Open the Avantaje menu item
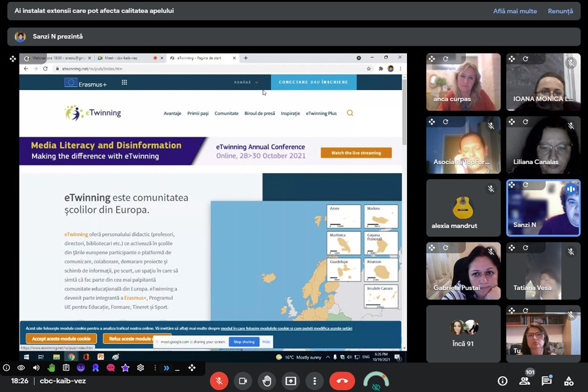 [x=172, y=113]
